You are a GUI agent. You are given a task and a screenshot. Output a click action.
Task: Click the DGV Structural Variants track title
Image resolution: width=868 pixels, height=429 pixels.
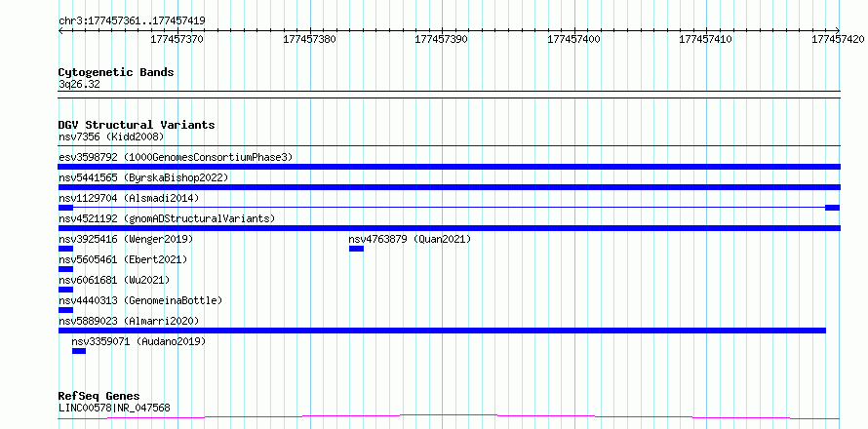coord(137,125)
